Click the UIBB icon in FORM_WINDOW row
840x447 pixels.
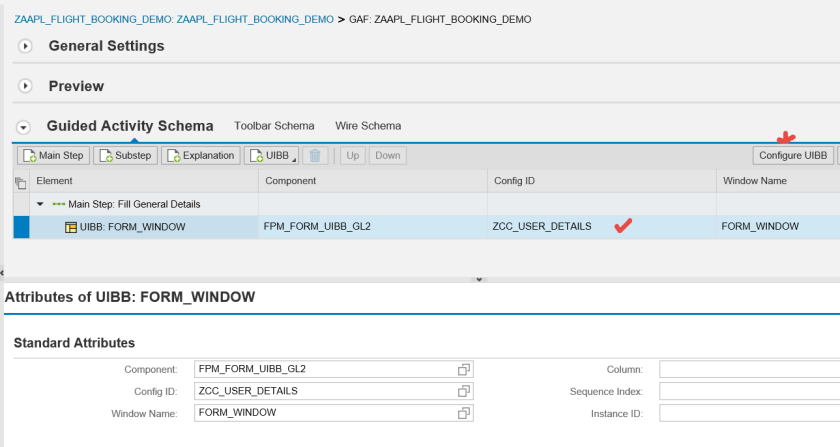pos(71,227)
